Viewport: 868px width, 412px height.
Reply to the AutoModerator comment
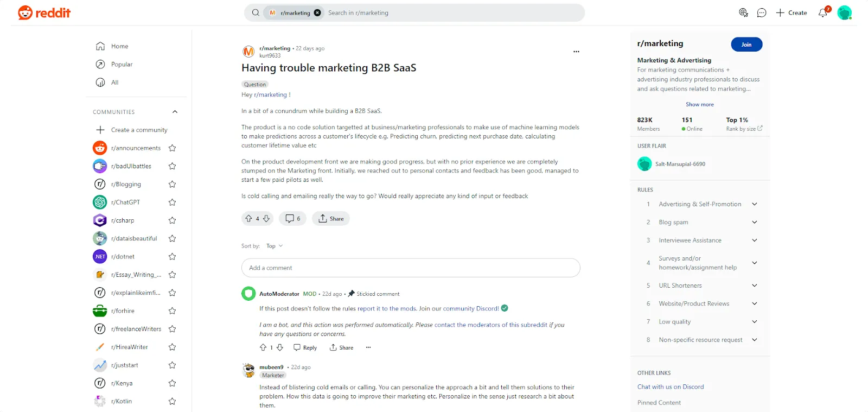point(305,347)
